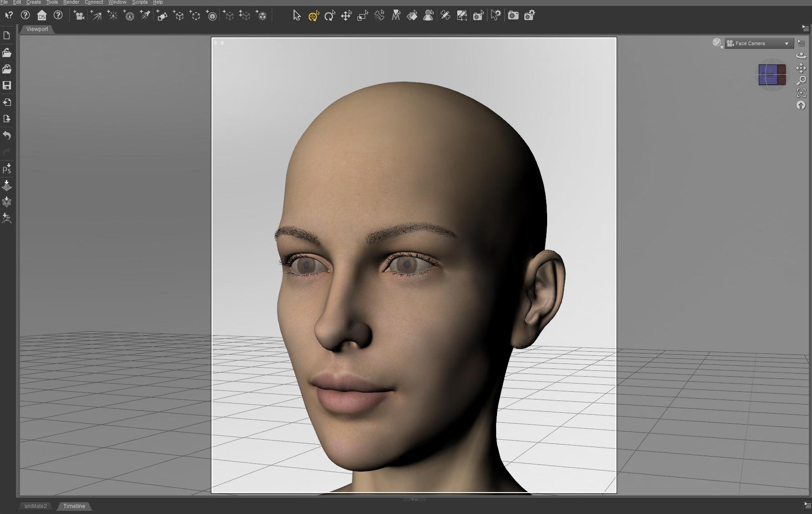Activate the What's This help pointer

9,16
